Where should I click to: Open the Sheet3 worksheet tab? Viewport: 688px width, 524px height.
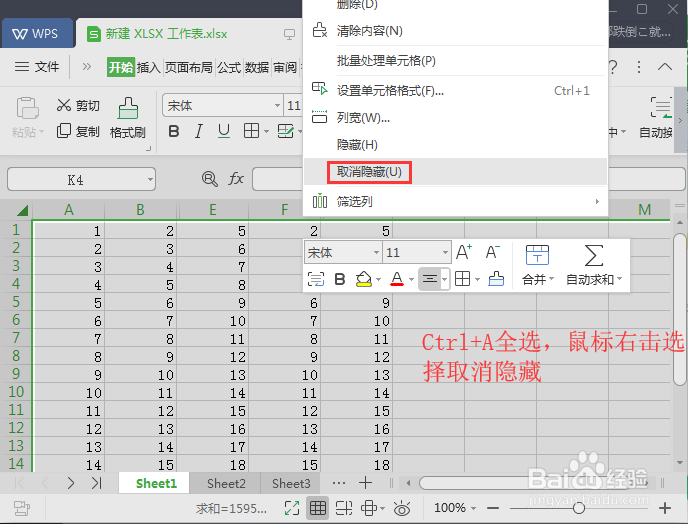click(x=291, y=483)
